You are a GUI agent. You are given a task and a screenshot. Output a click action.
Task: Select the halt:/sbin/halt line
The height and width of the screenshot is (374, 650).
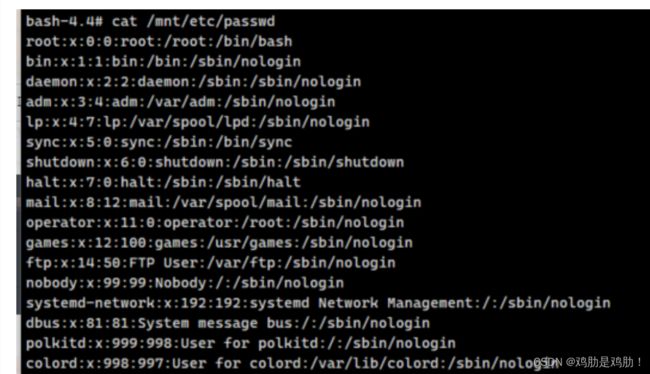163,182
